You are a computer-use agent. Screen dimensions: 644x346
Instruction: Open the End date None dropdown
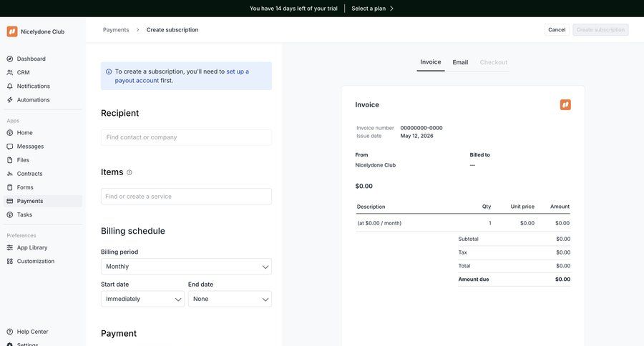[230, 299]
